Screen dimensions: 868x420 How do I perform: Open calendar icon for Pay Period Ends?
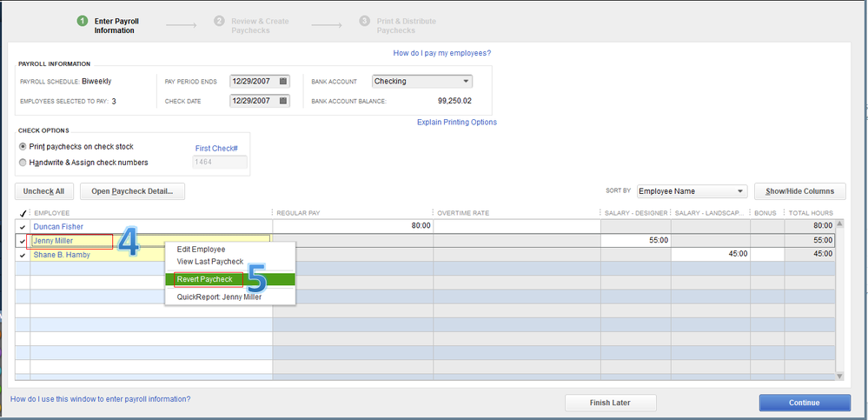pyautogui.click(x=283, y=82)
